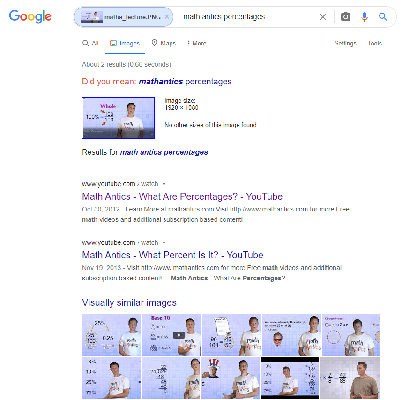Screen dimensions: 410x400
Task: Open the Settings menu
Action: pos(345,43)
